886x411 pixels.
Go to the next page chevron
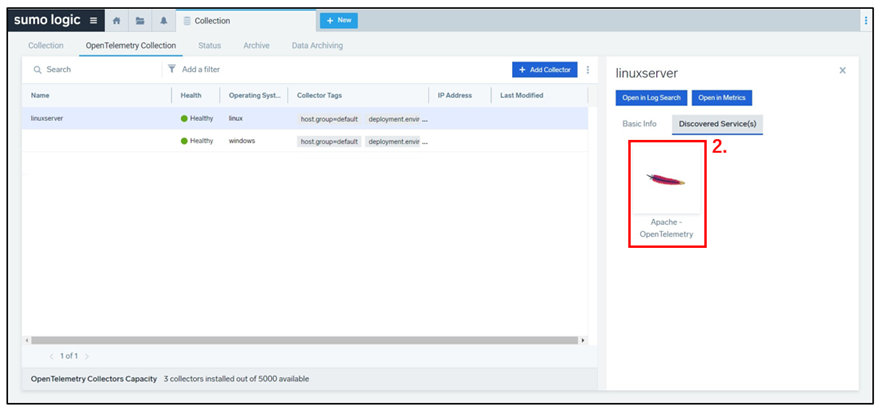86,356
